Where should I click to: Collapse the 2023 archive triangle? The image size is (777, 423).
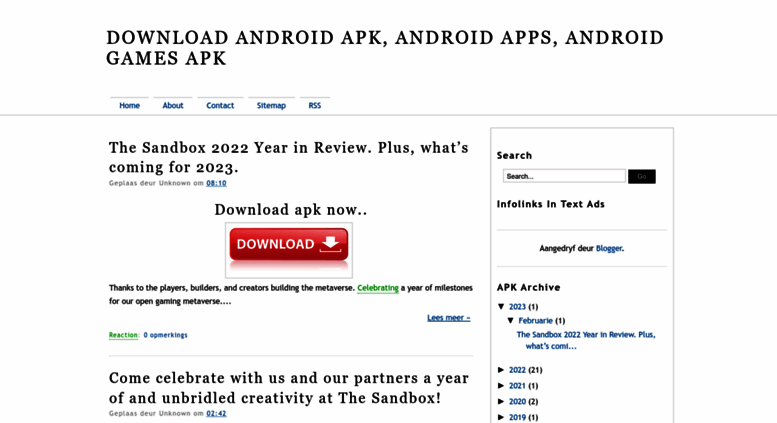(x=501, y=307)
